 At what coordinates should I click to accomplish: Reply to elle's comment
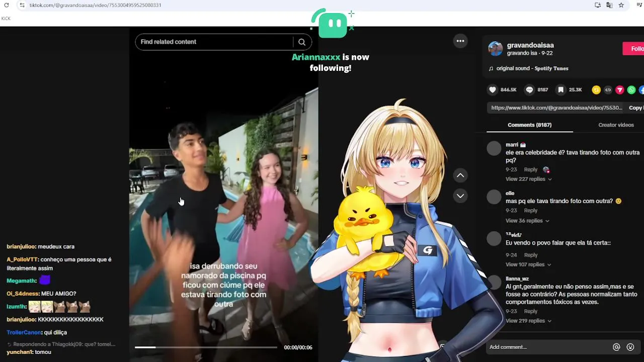tap(530, 211)
